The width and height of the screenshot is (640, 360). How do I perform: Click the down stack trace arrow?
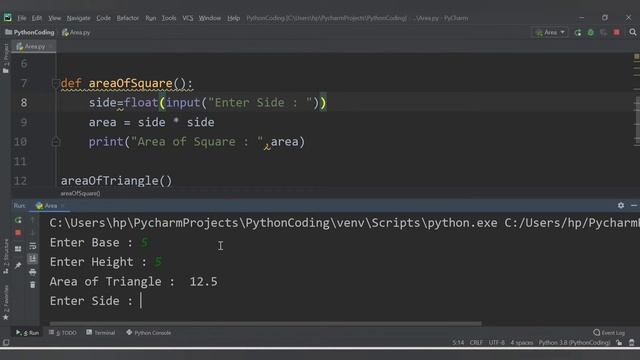(33, 233)
